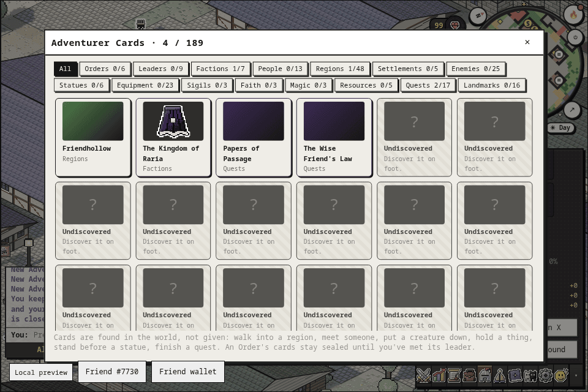Viewport: 588px width, 392px height.
Task: Close the Adventurer Cards dialog
Action: point(527,42)
